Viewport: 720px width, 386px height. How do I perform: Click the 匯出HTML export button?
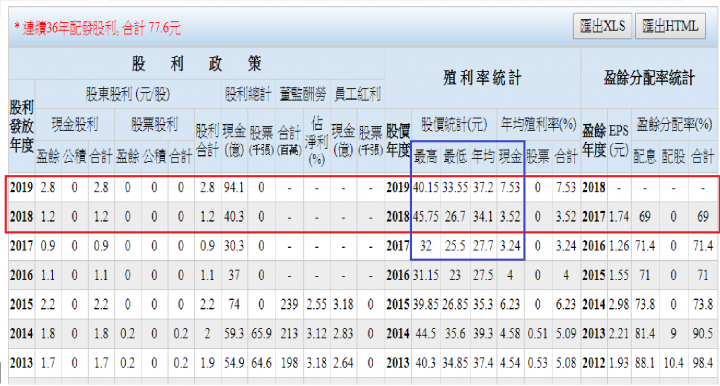pyautogui.click(x=670, y=26)
